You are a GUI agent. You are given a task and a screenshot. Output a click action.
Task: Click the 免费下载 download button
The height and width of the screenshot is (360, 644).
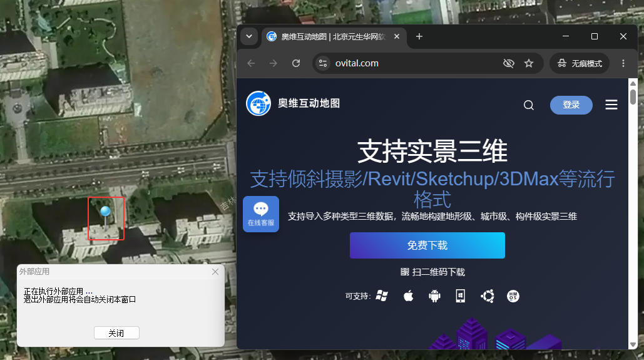tap(427, 245)
